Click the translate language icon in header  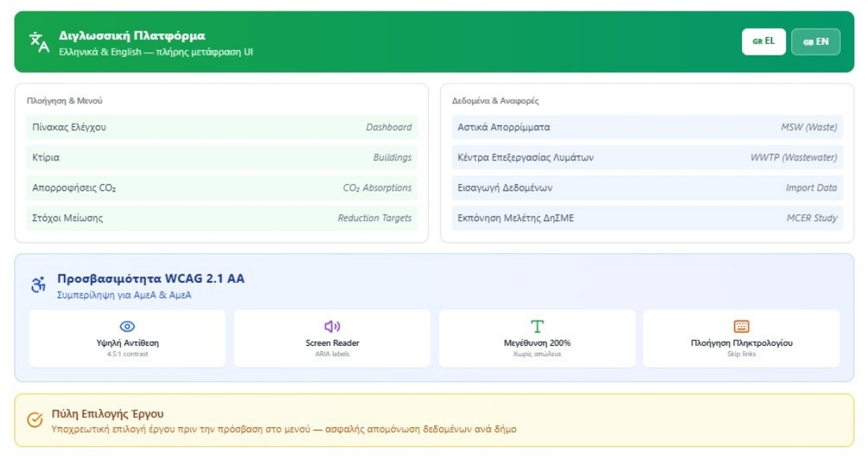coord(40,42)
